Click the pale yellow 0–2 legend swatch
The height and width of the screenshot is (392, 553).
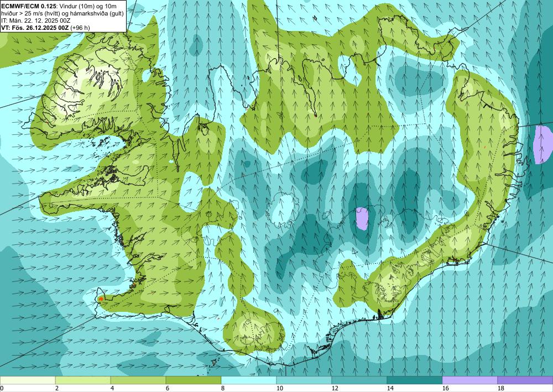click(28, 380)
